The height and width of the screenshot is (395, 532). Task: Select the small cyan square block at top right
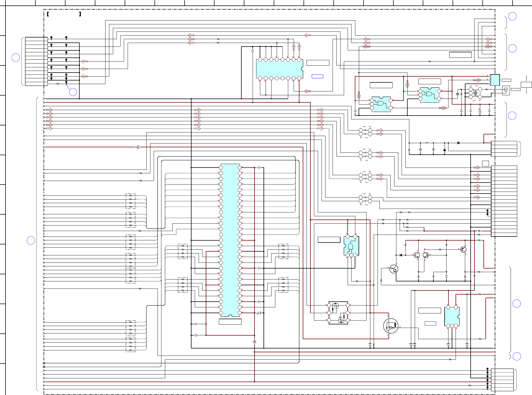pos(495,80)
